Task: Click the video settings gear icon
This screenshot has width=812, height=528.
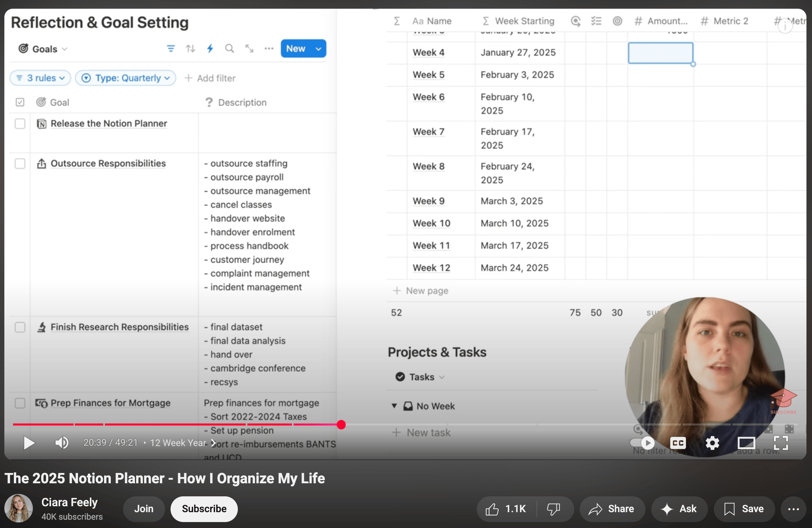Action: 712,443
